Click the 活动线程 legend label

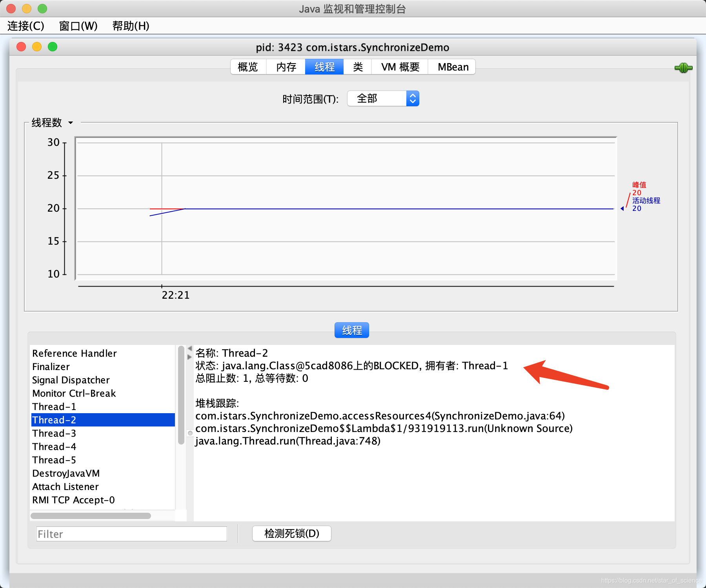[646, 201]
